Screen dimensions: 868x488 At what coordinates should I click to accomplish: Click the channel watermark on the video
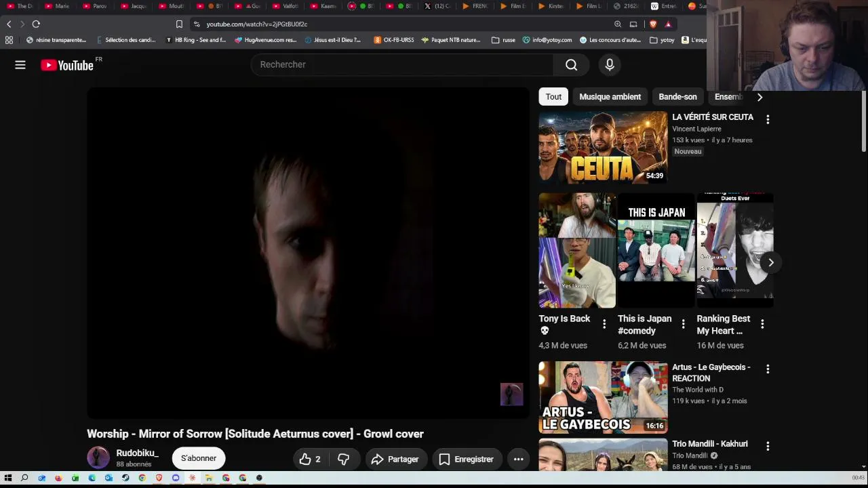click(512, 394)
